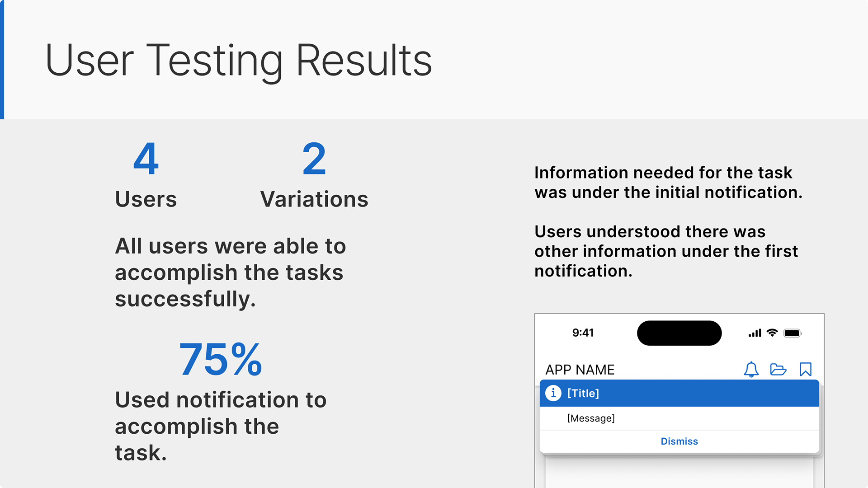Screen dimensions: 868x488
Task: Click the APP NAME label
Action: [x=580, y=370]
